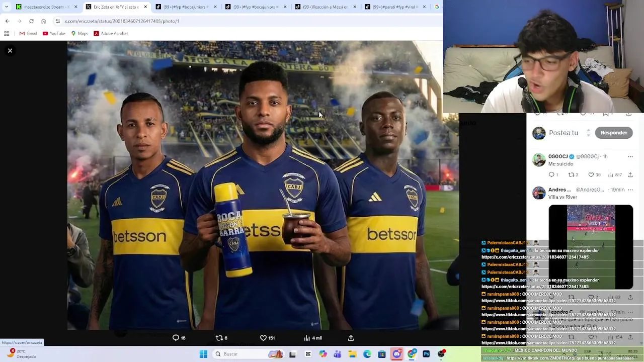
Task: Click the repost icon showing 6
Action: [x=221, y=338]
